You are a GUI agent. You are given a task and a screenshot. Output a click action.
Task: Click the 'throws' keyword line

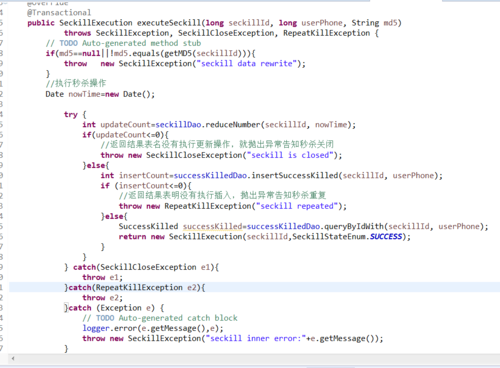(x=221, y=33)
